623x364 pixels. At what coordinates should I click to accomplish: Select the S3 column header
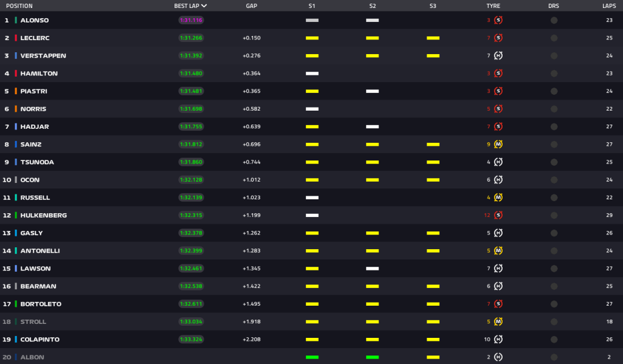(433, 6)
